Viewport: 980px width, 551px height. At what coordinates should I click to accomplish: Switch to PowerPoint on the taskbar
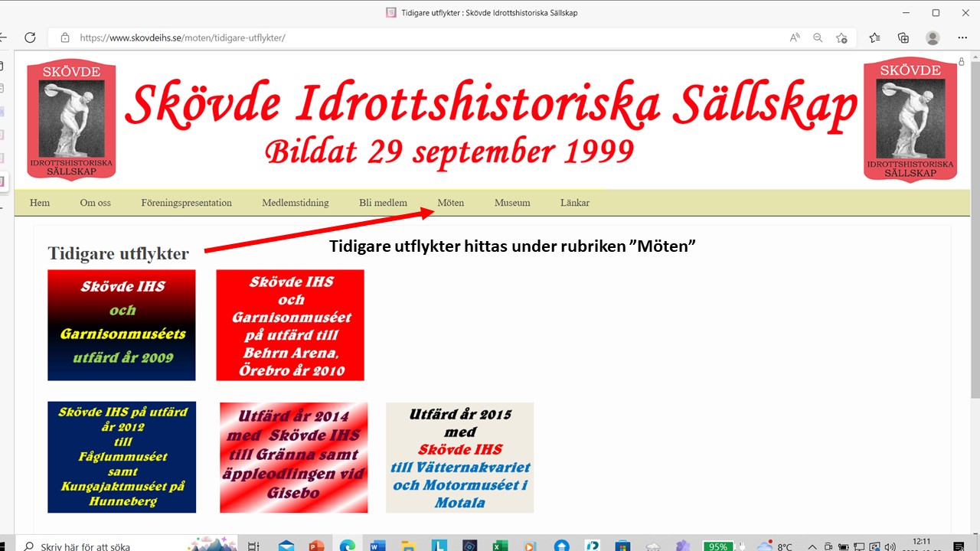pos(316,546)
